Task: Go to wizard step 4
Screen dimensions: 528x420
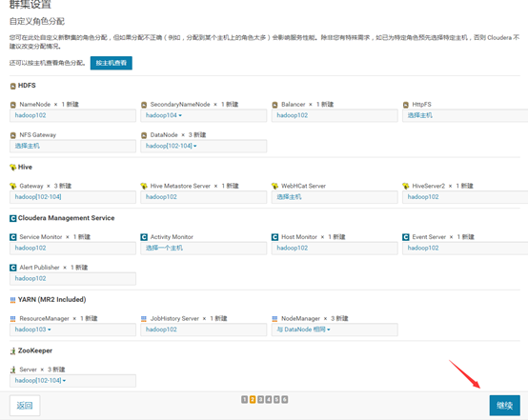Action: point(269,399)
